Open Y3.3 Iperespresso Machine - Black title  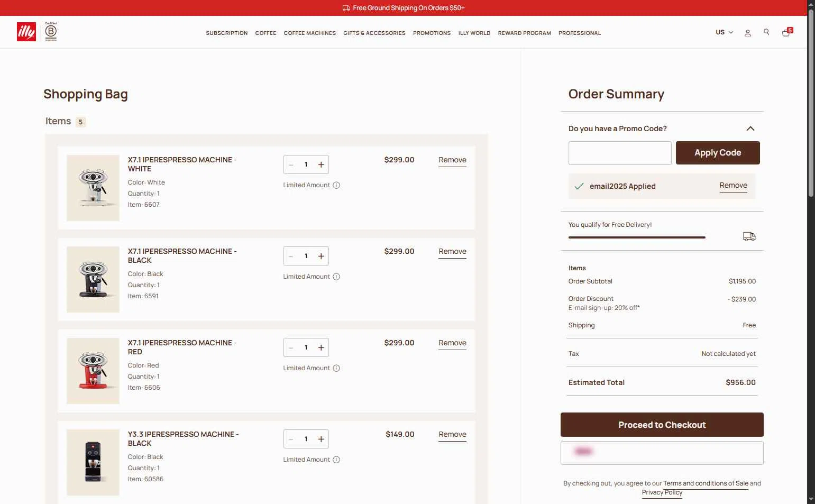pyautogui.click(x=183, y=439)
